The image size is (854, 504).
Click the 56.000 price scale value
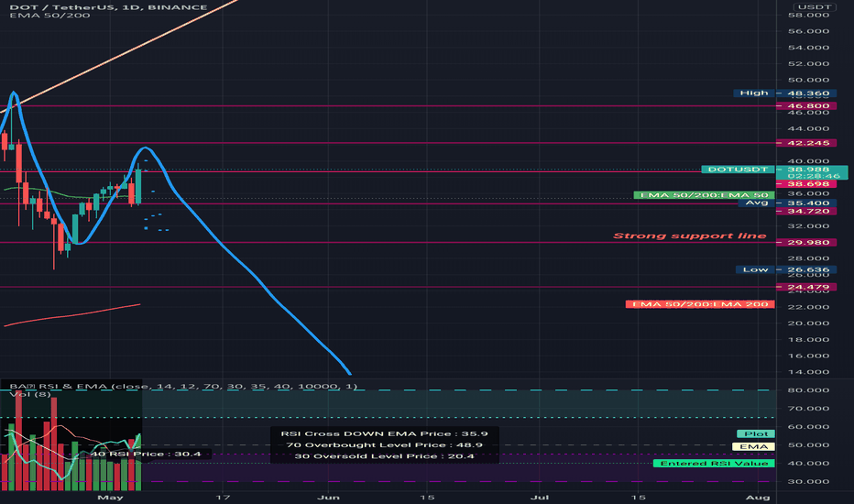tap(808, 31)
